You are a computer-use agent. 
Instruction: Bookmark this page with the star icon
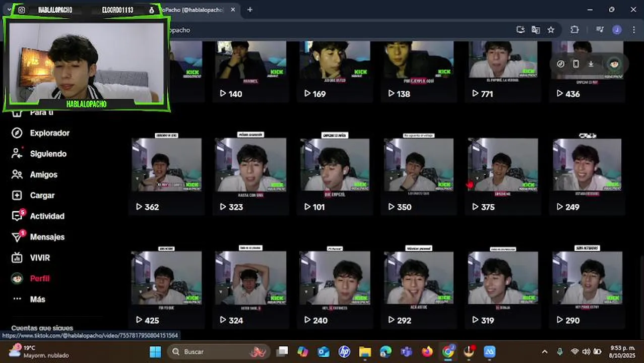pos(551,30)
